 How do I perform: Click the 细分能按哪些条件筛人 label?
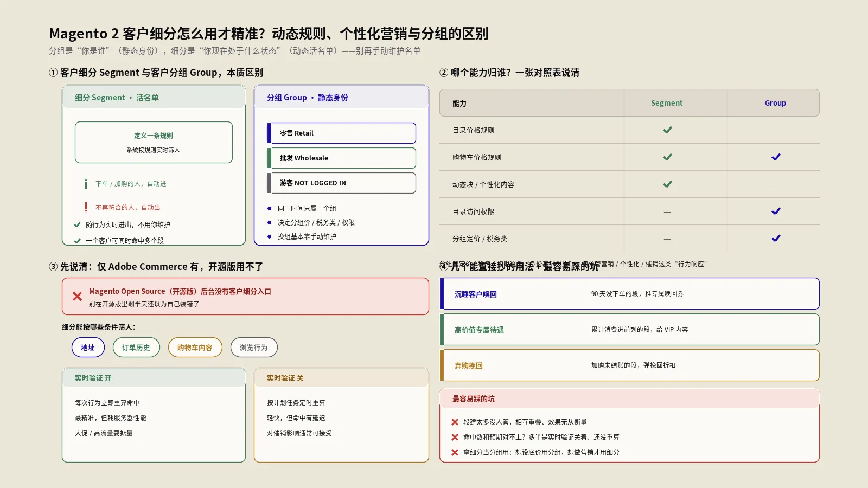click(x=99, y=327)
